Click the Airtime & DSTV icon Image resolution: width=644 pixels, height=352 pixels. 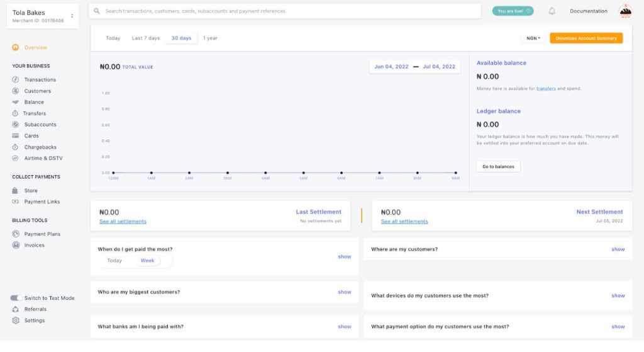point(15,158)
